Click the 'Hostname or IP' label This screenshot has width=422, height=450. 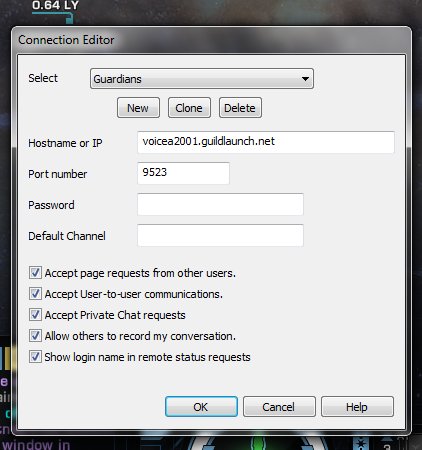pos(65,143)
